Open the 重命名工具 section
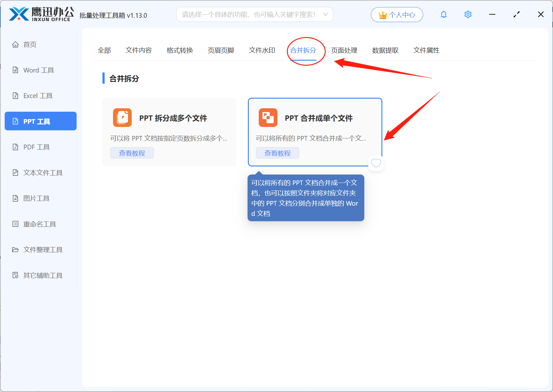The width and height of the screenshot is (553, 392). pyautogui.click(x=39, y=224)
